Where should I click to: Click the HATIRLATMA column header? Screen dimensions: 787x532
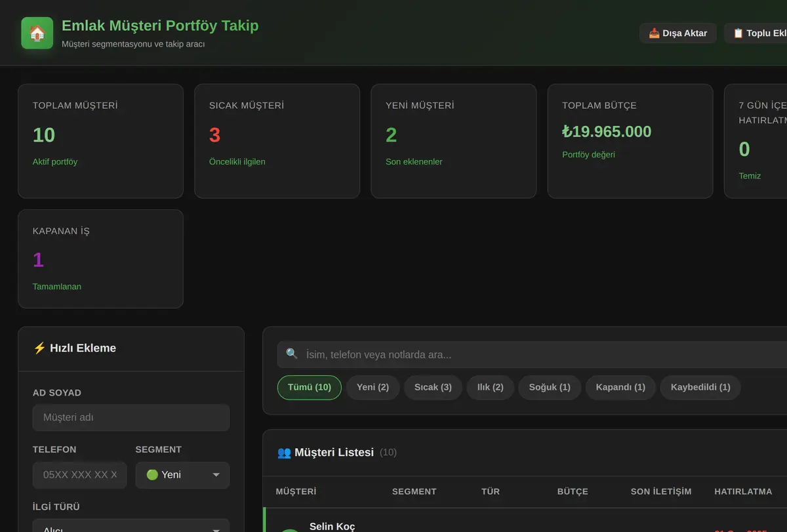743,491
